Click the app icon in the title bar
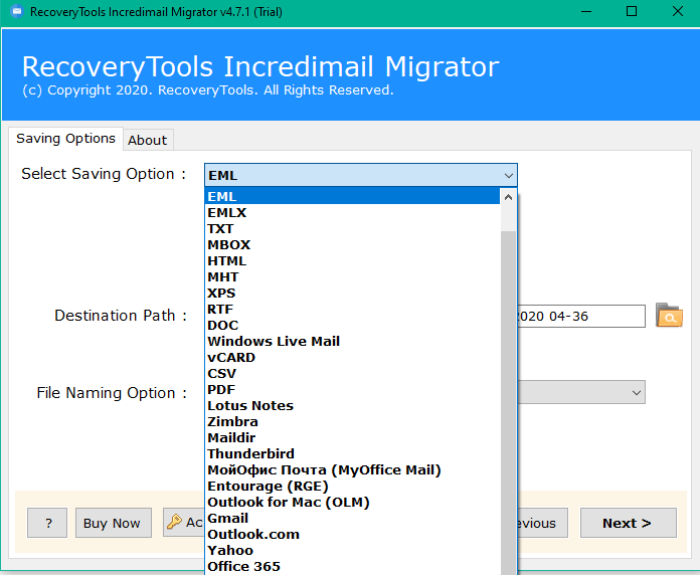 17,11
